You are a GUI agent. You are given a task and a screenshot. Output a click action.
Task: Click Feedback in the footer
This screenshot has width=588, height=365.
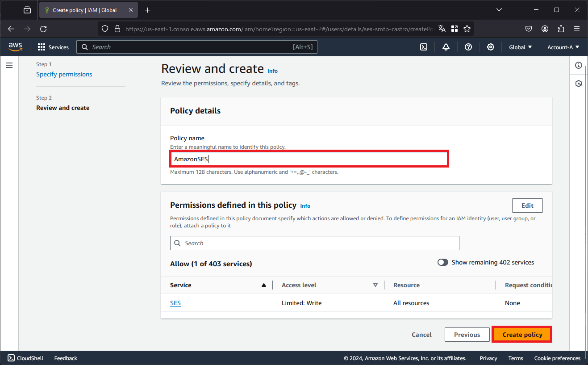coord(66,358)
